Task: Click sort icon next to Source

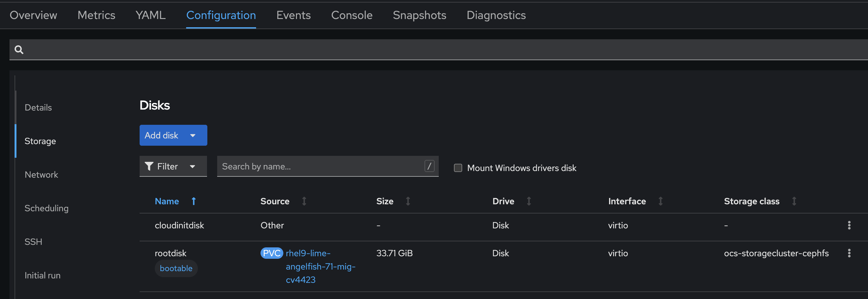Action: point(304,201)
